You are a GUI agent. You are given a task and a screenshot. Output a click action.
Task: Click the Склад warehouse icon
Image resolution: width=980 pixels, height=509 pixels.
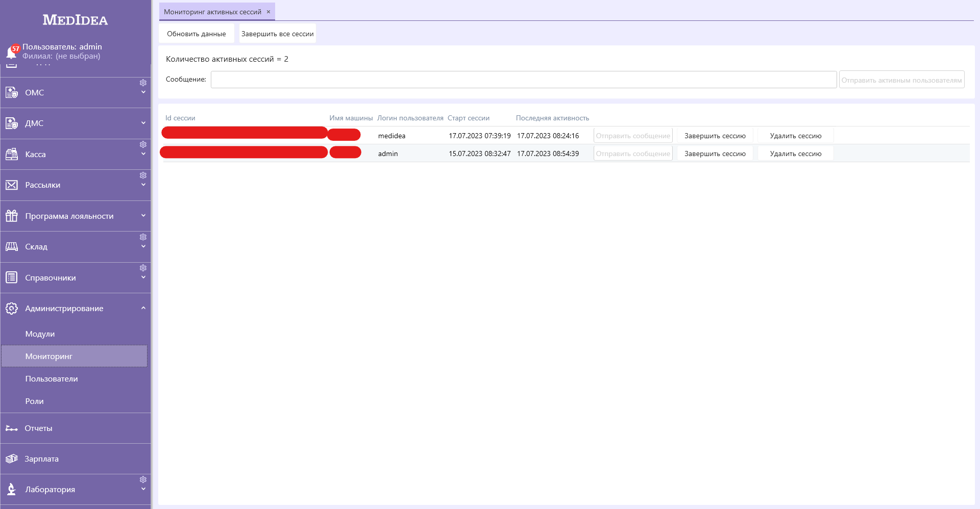click(x=12, y=246)
